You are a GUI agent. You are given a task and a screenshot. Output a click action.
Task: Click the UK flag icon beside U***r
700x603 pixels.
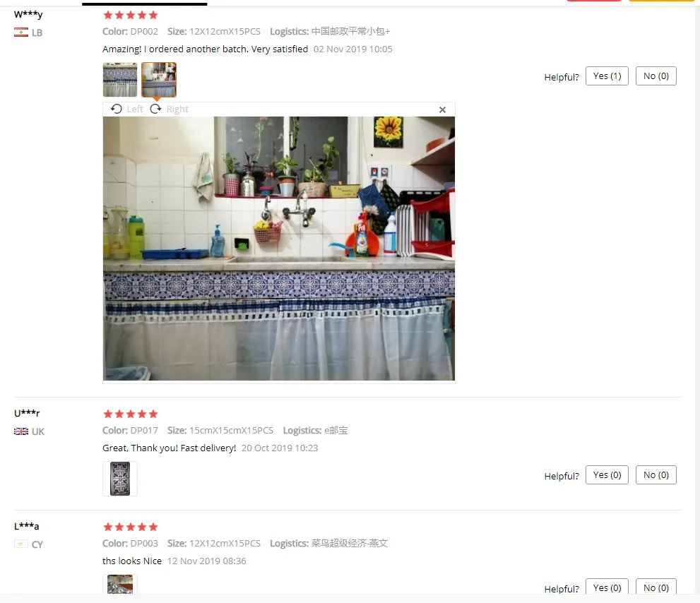[21, 431]
